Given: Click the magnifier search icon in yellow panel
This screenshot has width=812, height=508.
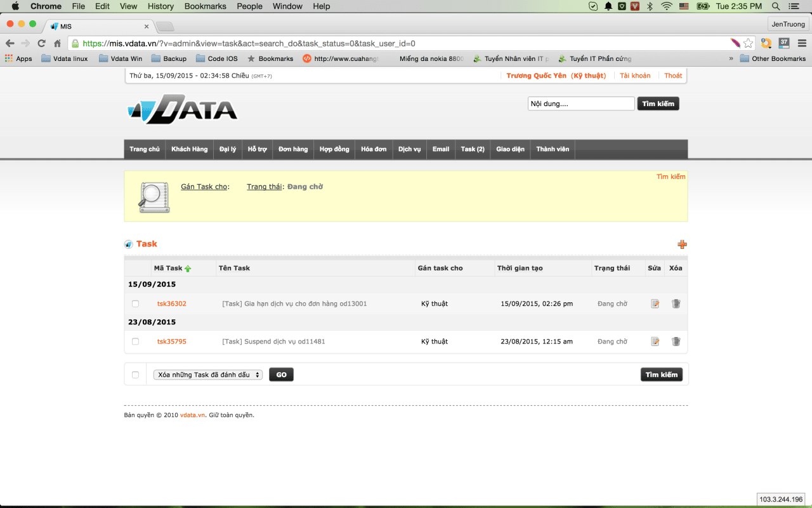Looking at the screenshot, I should click(154, 197).
